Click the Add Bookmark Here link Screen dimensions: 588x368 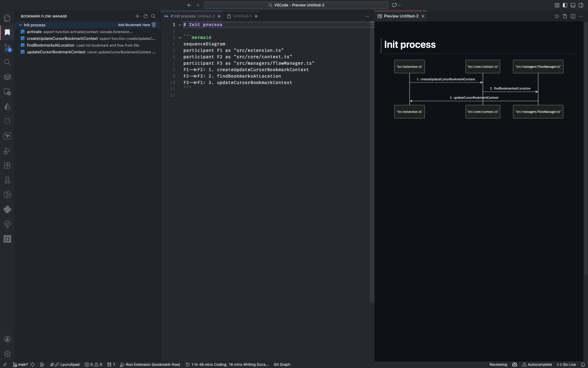point(134,25)
